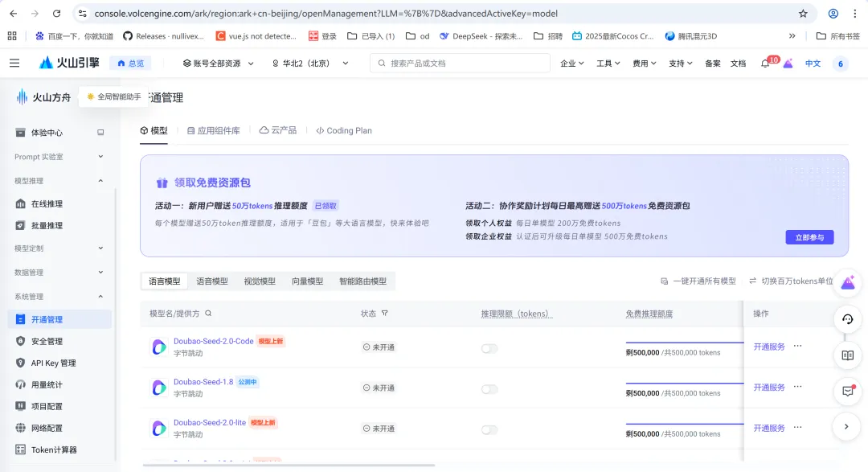Click search icon next to 模型名/提供方
This screenshot has height=472, width=868.
208,313
